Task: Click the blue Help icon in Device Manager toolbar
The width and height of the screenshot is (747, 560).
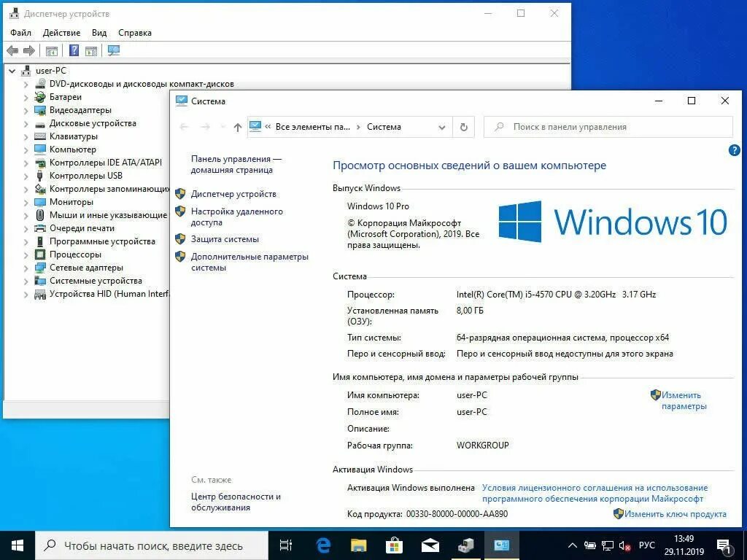Action: (x=74, y=50)
